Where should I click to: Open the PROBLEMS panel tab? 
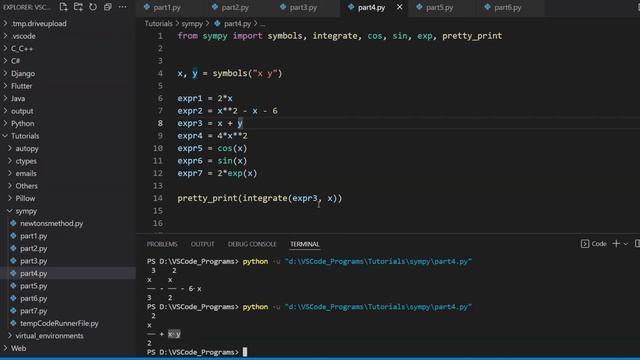(x=162, y=244)
